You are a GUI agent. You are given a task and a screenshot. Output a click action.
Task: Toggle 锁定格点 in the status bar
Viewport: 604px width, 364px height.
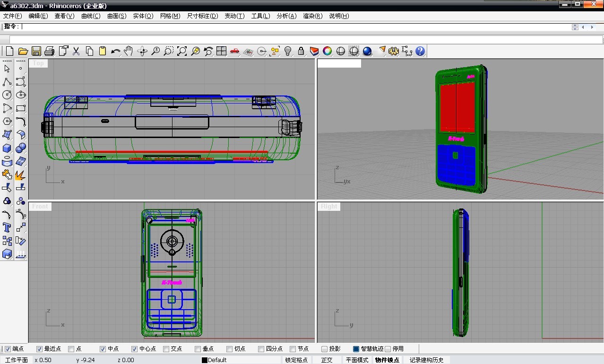[296, 360]
